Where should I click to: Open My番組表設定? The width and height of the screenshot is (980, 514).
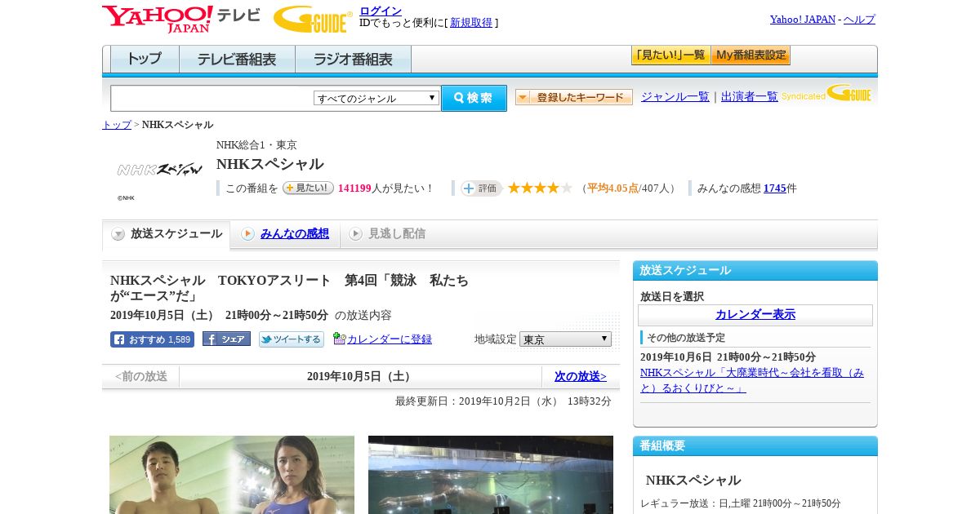(x=751, y=55)
